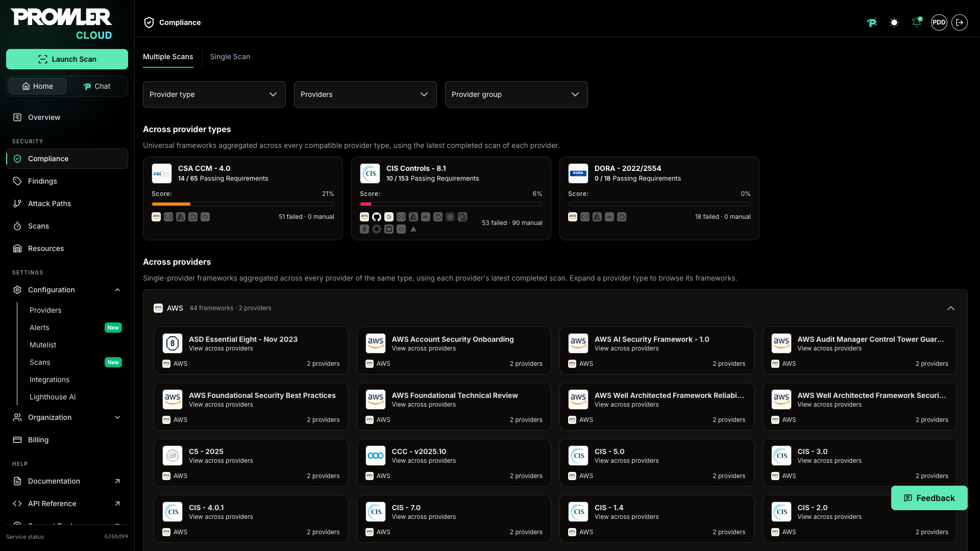Click the C5 - 2025 framework logo
980x551 pixels.
pyautogui.click(x=173, y=456)
